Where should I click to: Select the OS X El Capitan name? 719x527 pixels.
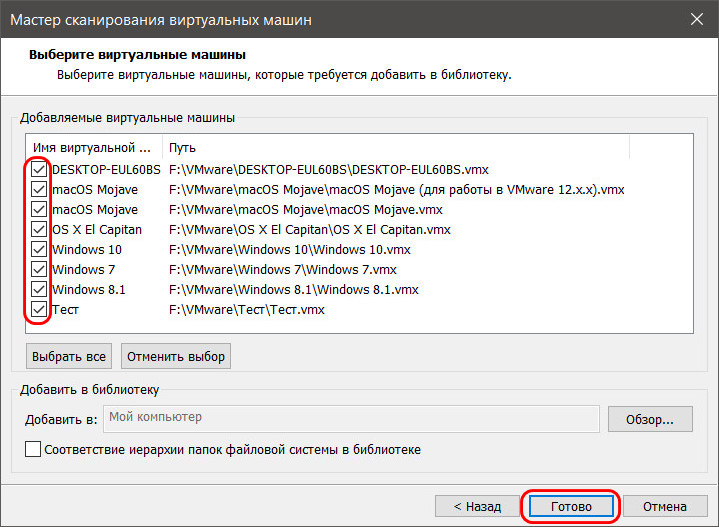(97, 229)
